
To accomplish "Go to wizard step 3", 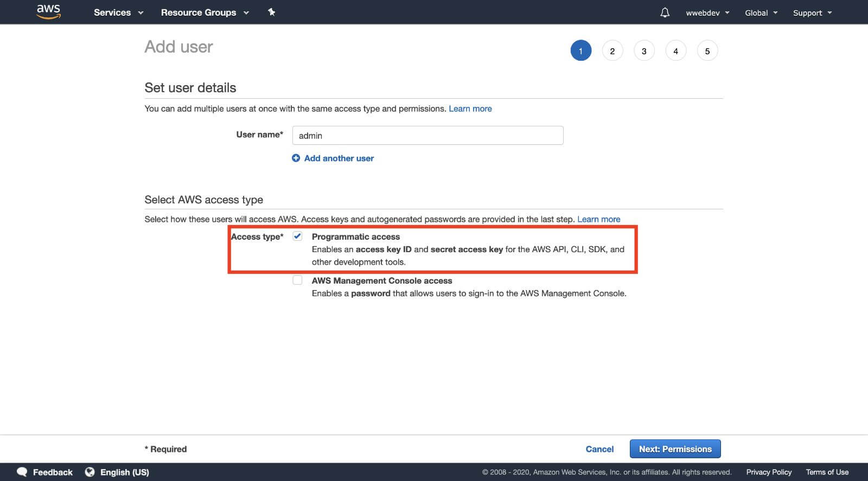I will [644, 50].
